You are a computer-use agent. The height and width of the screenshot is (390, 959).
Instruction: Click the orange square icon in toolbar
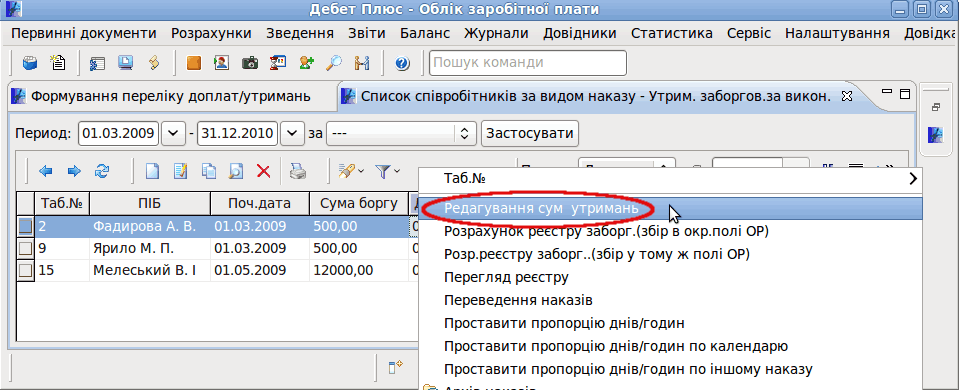[193, 62]
